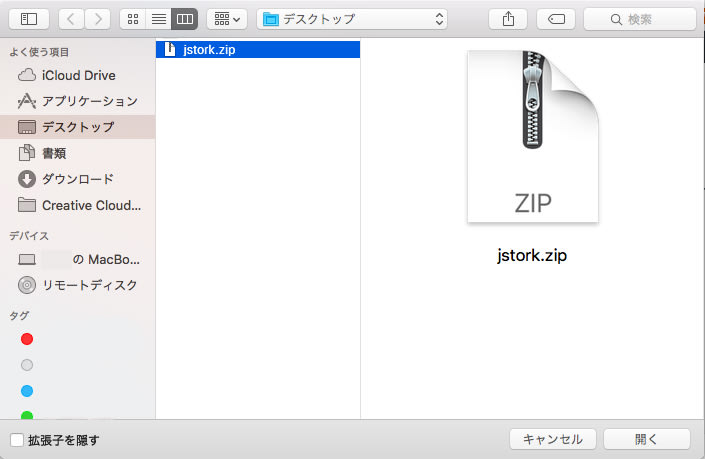Open the item arrangement dropdown
This screenshot has width=705, height=459.
(227, 19)
